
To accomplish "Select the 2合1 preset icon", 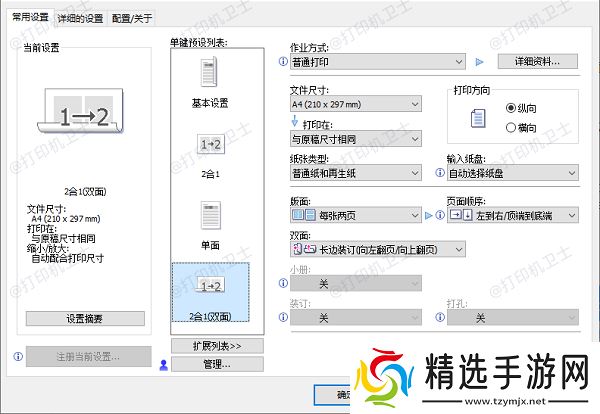I will click(210, 144).
